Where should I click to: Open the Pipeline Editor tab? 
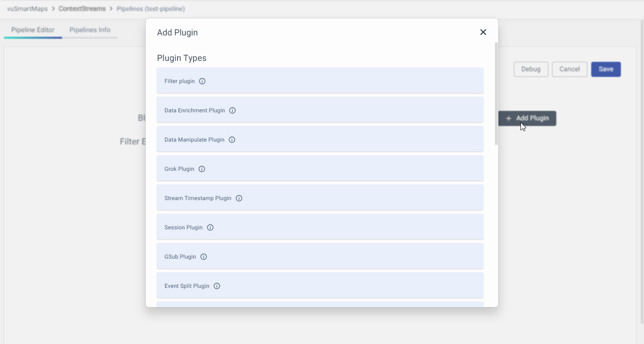pyautogui.click(x=33, y=30)
